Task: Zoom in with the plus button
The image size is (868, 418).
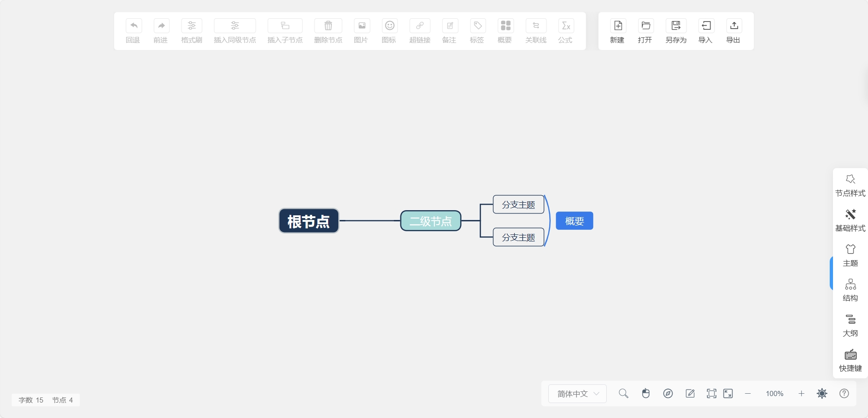Action: (x=801, y=393)
